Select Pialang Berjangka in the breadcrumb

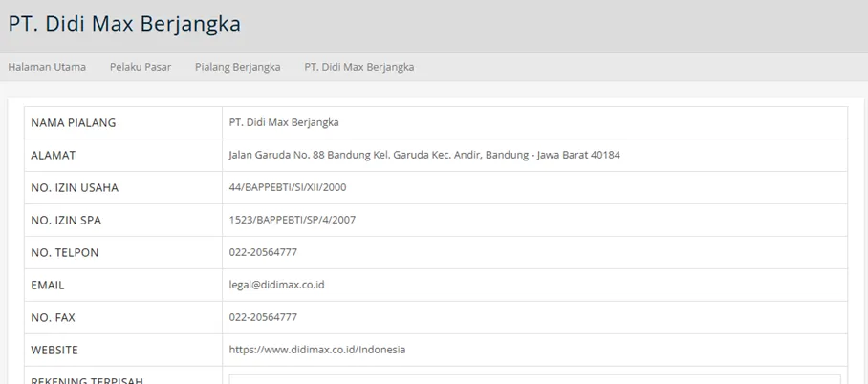237,67
